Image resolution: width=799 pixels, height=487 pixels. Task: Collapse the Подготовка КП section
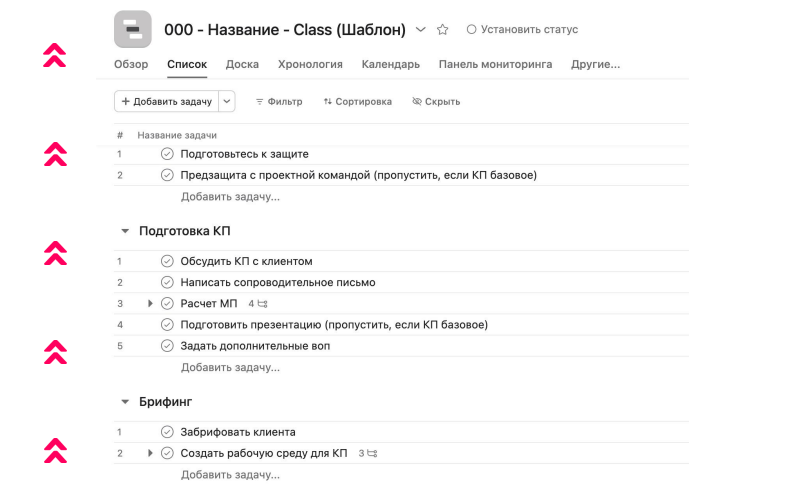click(125, 231)
